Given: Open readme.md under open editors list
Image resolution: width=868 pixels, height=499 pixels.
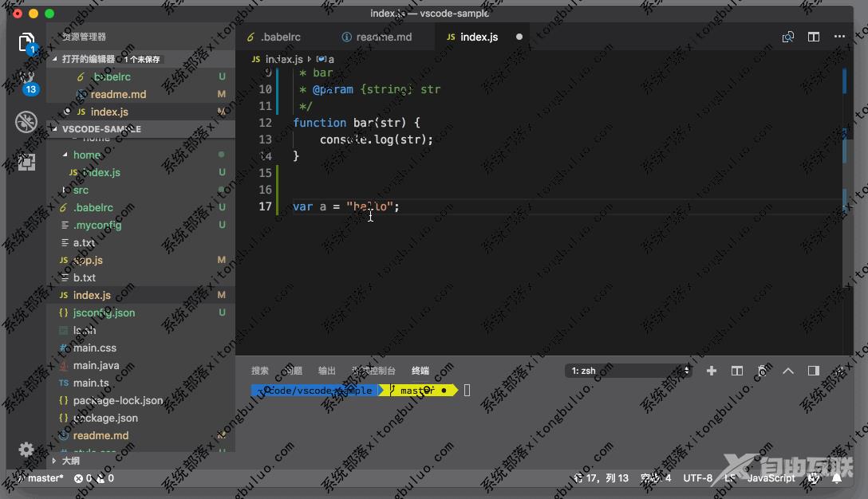Looking at the screenshot, I should coord(140,94).
